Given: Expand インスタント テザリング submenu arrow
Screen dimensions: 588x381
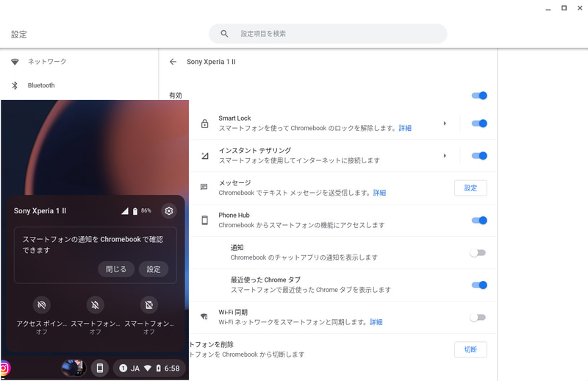Looking at the screenshot, I should pos(445,156).
